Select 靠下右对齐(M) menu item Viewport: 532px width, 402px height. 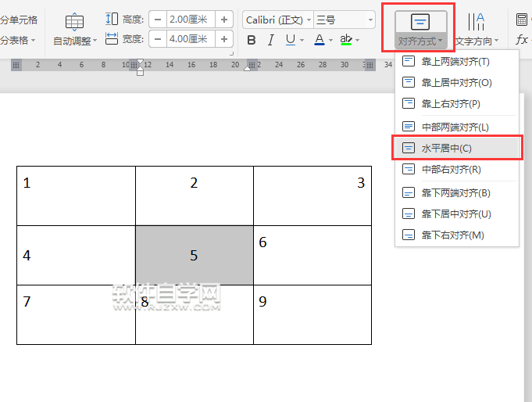click(457, 235)
